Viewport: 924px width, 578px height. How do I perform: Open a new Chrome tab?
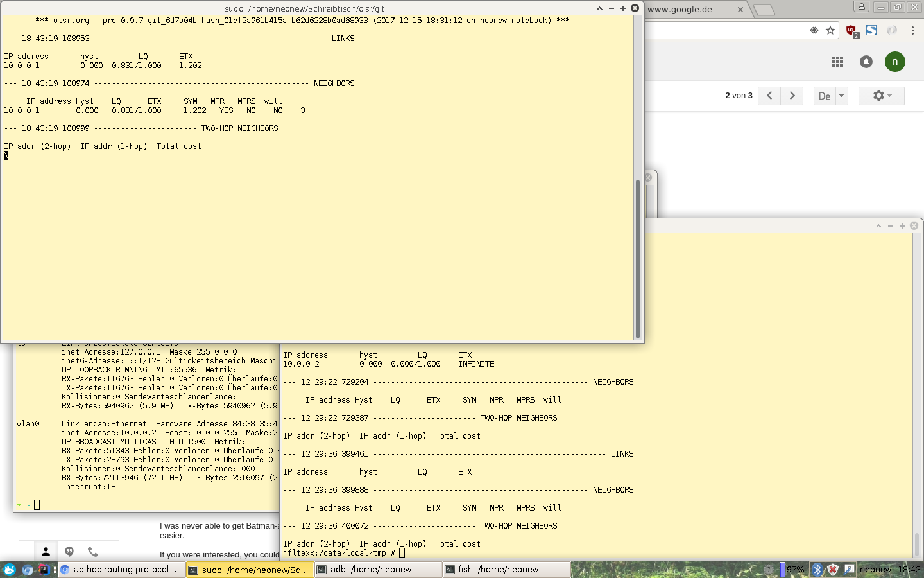click(x=764, y=10)
